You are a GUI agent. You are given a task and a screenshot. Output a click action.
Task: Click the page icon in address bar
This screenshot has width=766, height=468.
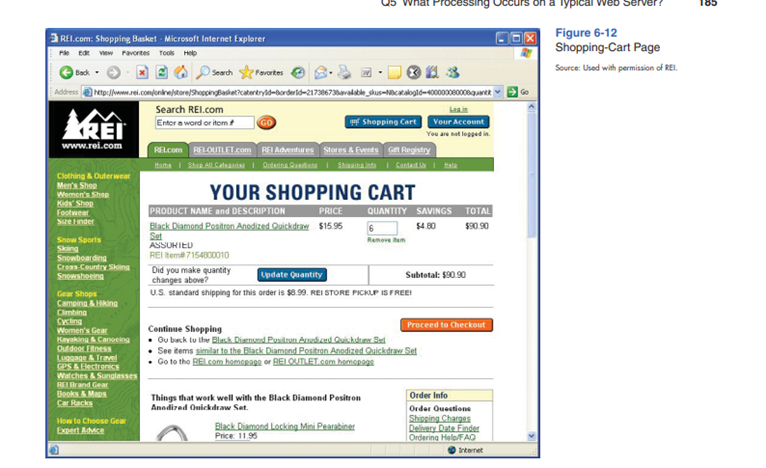click(87, 92)
